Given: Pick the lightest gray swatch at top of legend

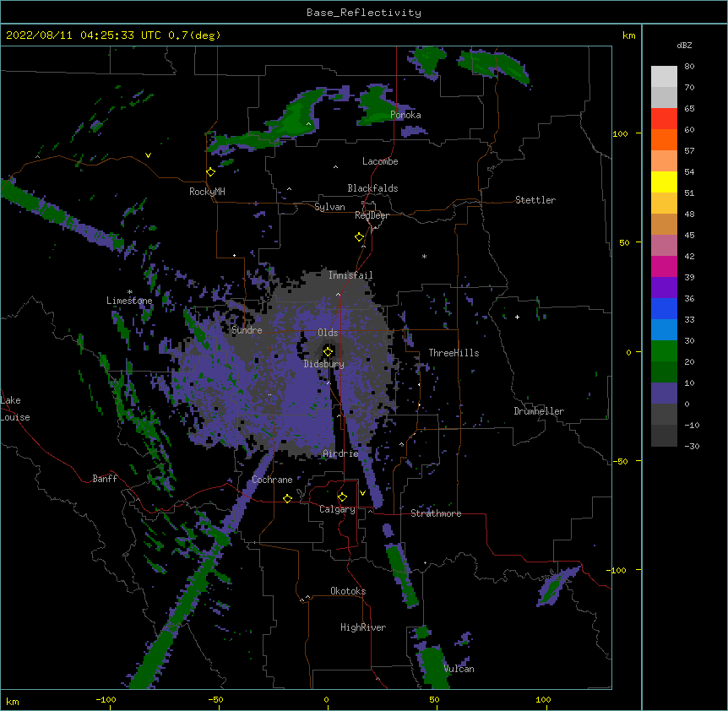Looking at the screenshot, I should [664, 76].
